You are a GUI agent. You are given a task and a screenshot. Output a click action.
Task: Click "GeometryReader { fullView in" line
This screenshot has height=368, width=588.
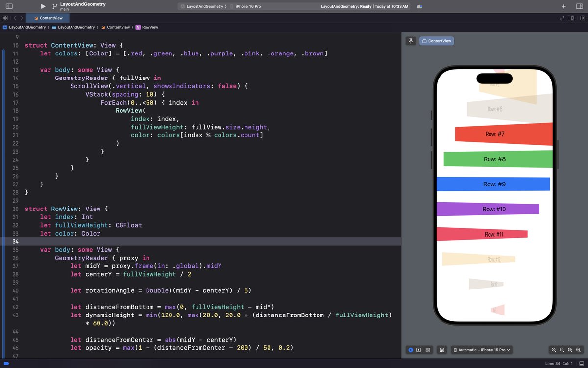pyautogui.click(x=108, y=78)
